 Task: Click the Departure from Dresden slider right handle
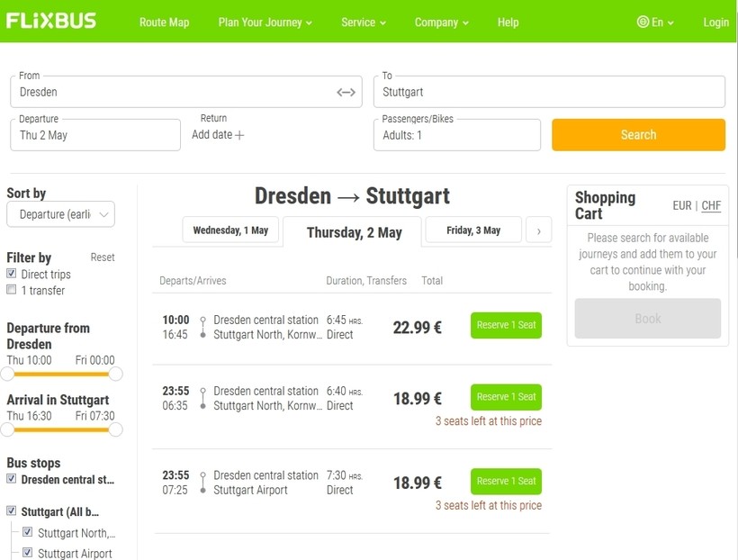[115, 374]
